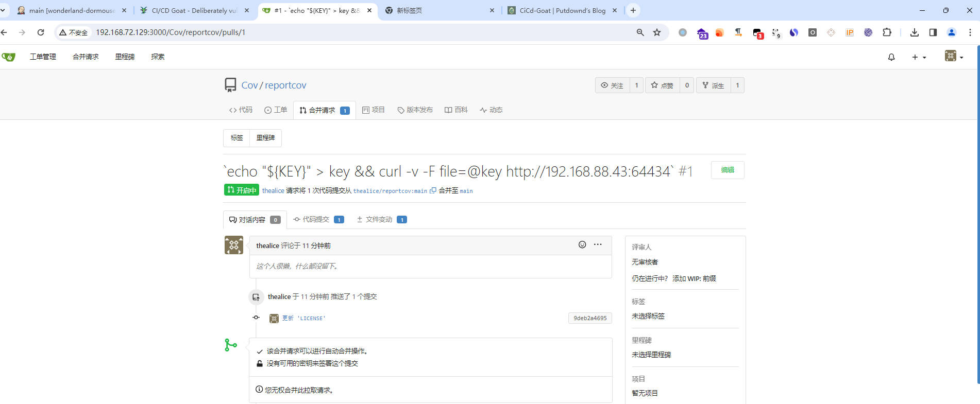Open the 版本发布 releases tab
Image resolution: width=980 pixels, height=404 pixels.
coord(415,110)
